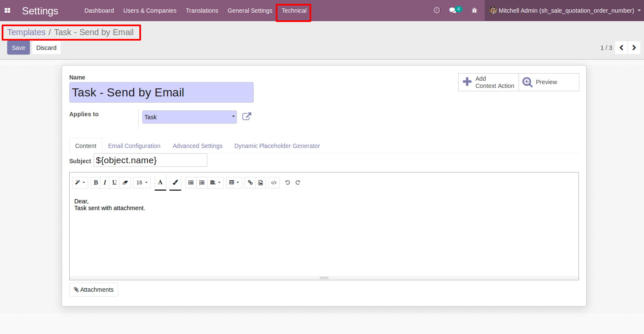Add Context Action to template

(489, 82)
